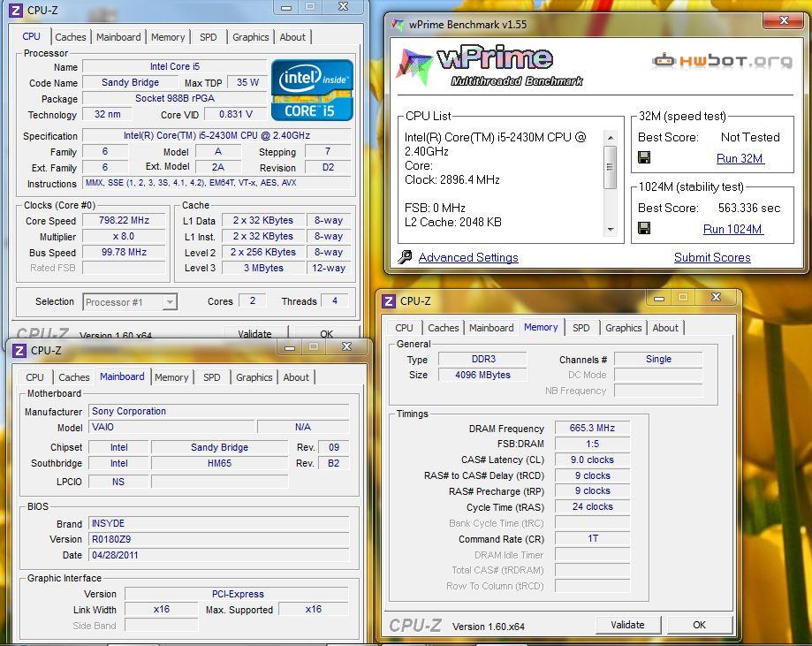
Task: Click the save icon under 32M speed test
Action: click(x=644, y=157)
